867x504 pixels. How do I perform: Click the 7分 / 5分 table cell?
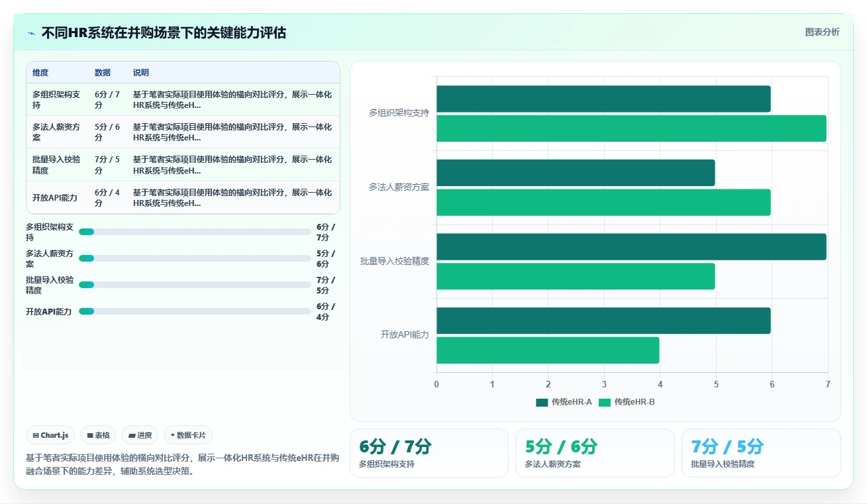108,165
